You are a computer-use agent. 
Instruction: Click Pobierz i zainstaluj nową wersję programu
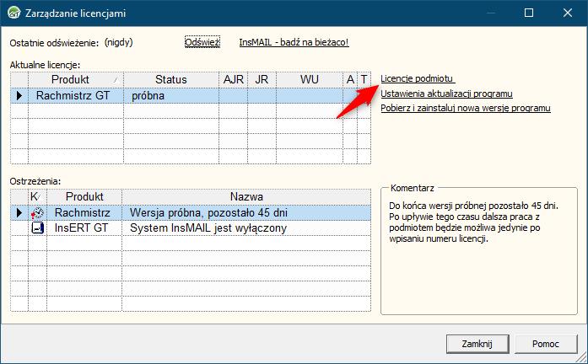coord(466,109)
